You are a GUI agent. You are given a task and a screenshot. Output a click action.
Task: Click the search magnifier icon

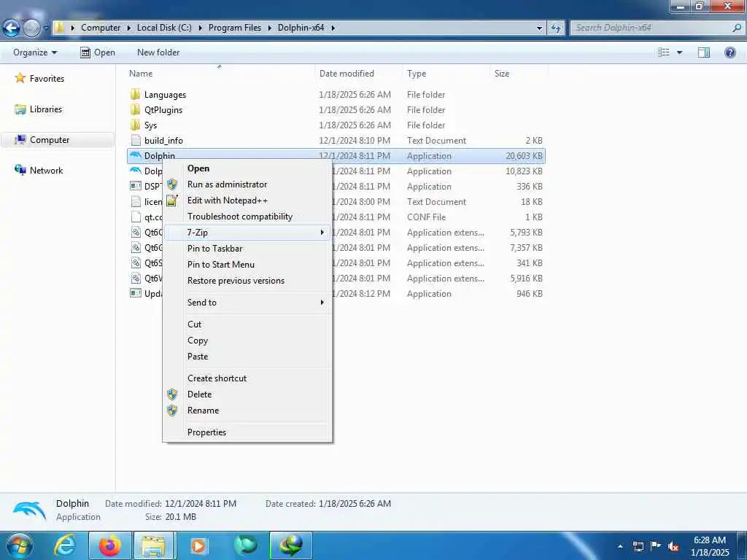coord(737,28)
